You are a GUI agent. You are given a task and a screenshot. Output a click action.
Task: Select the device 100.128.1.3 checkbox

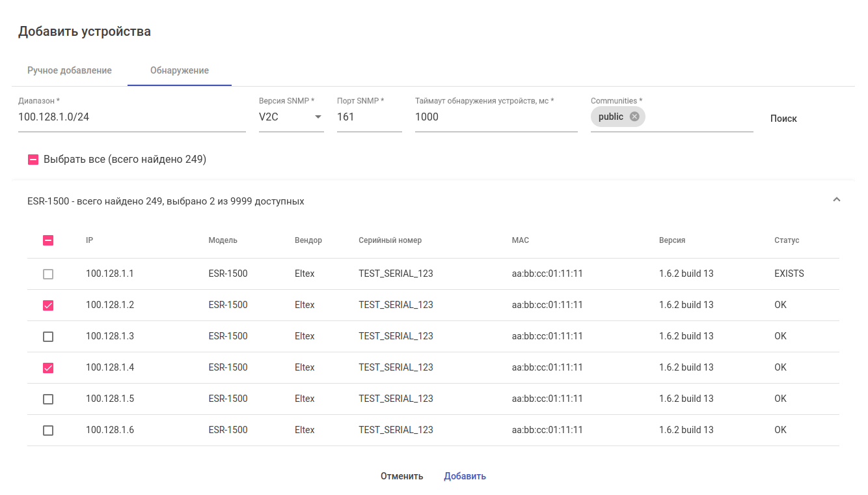pos(48,337)
